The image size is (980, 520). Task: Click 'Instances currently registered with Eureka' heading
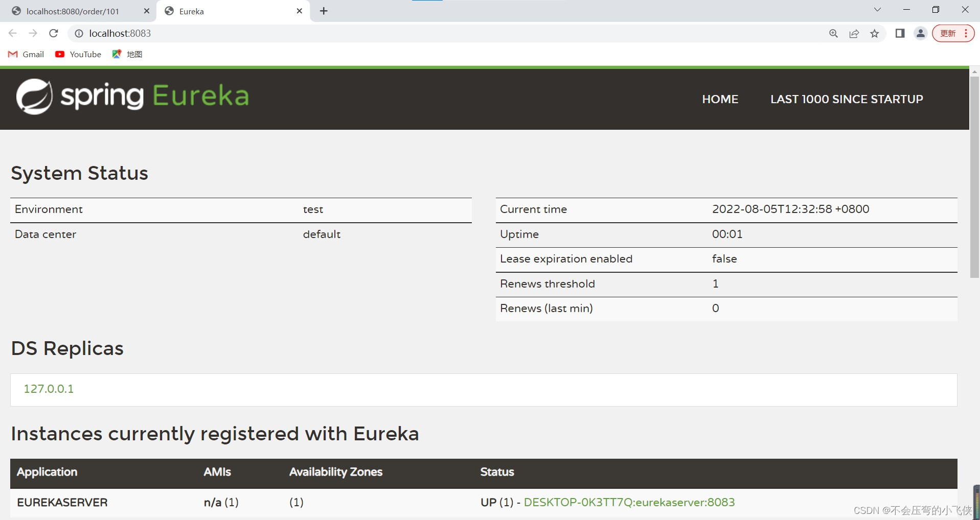click(215, 434)
